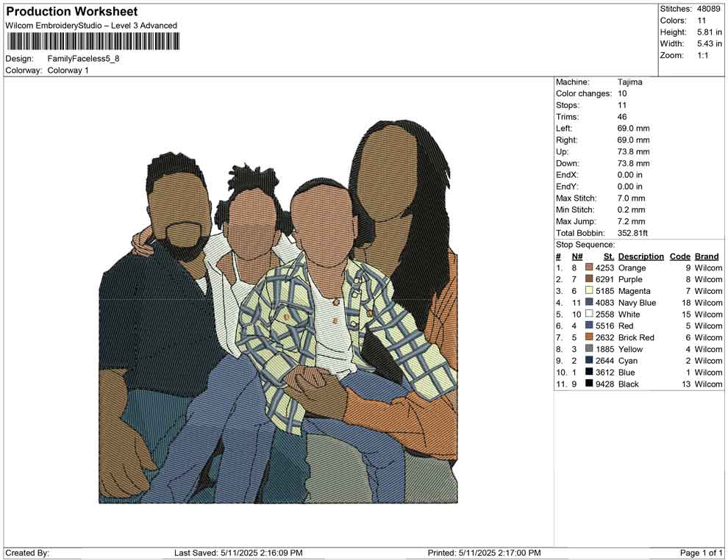Pick the Brick Red color swatch
The height and width of the screenshot is (560, 728).
pos(589,337)
